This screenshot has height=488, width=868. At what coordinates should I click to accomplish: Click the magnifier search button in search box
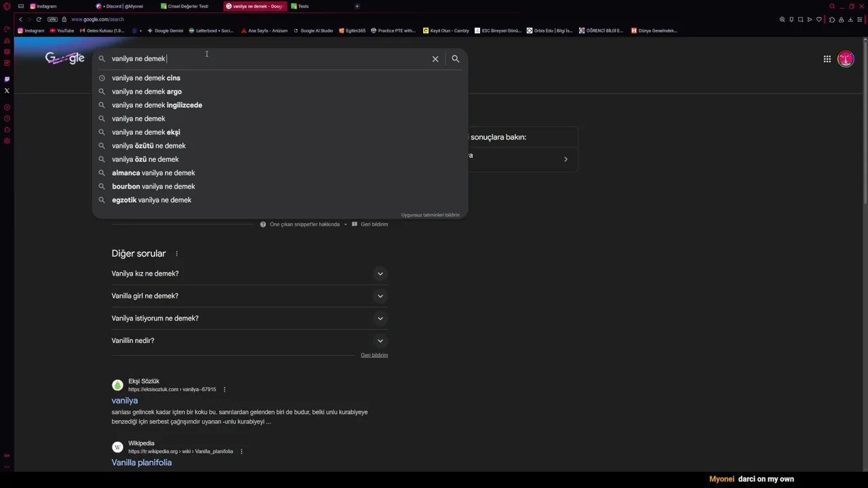coord(456,59)
